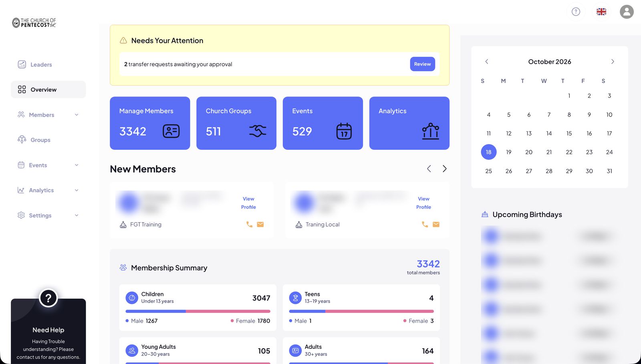Click the church icon beside Traning Local
This screenshot has height=364, width=641.
(x=299, y=225)
